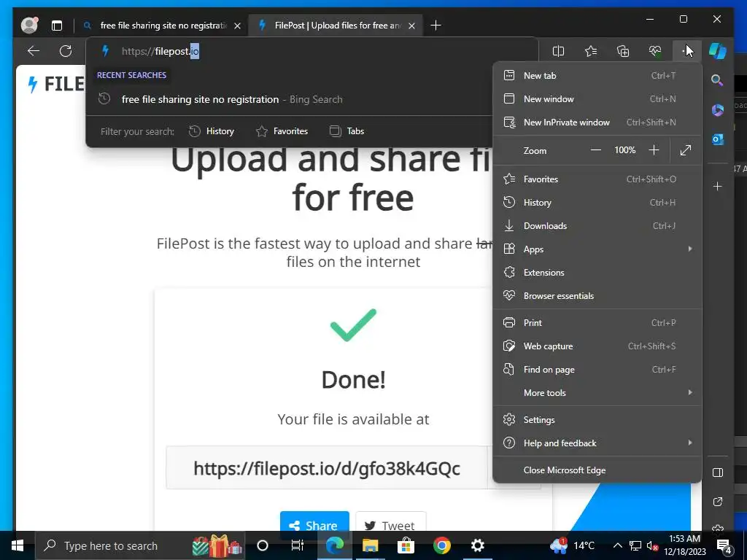Screen dimensions: 747x560
Task: Launch Google Chrome from taskbar
Action: [441, 545]
